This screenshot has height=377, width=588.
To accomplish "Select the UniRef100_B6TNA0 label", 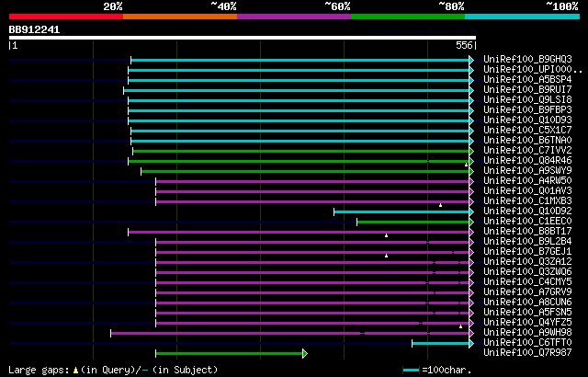I will 527,141.
